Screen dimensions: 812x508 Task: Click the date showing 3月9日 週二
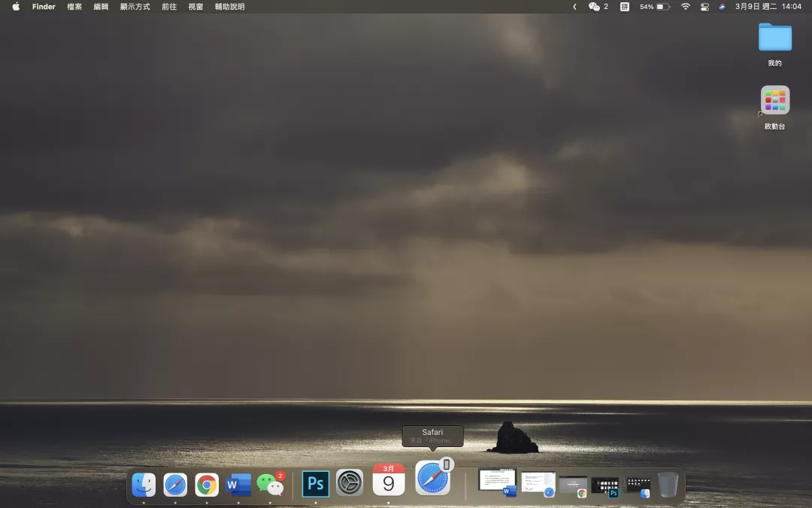pyautogui.click(x=756, y=7)
